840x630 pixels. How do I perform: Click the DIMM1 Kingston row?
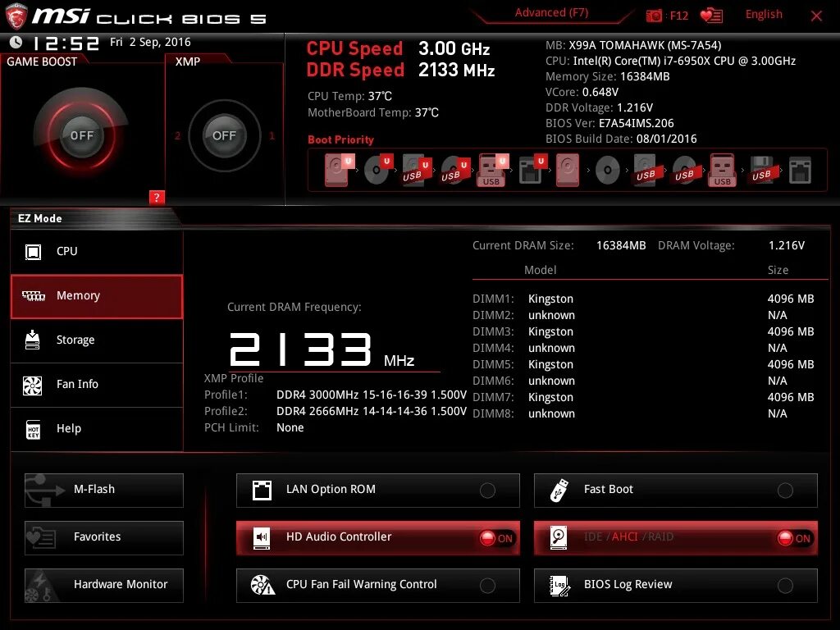click(643, 299)
